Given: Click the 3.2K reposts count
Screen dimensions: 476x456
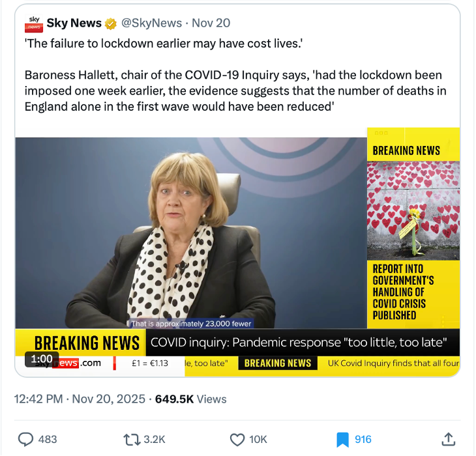Looking at the screenshot, I should 155,439.
